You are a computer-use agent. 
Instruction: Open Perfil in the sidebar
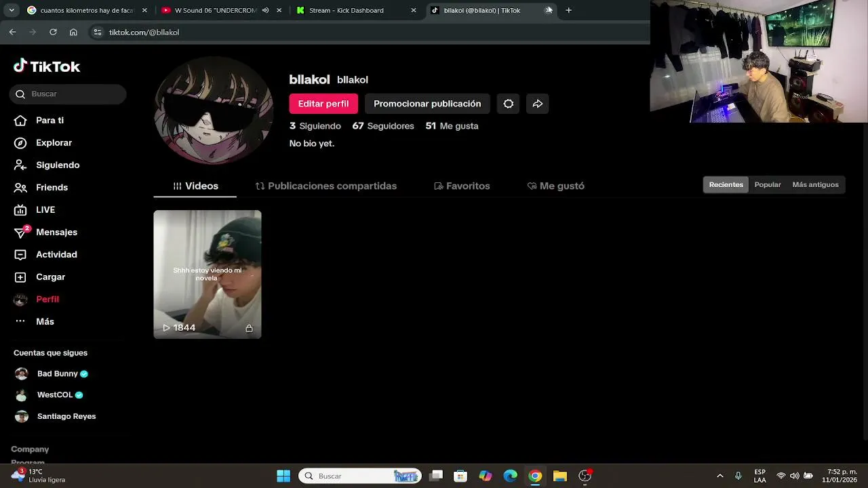coord(37,299)
